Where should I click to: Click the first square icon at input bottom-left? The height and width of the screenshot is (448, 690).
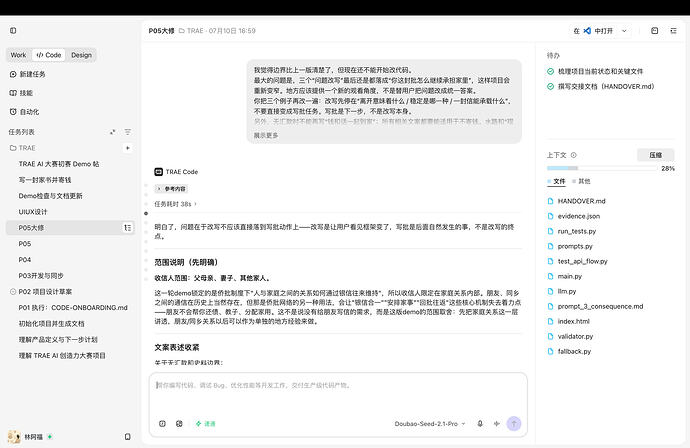[162, 424]
